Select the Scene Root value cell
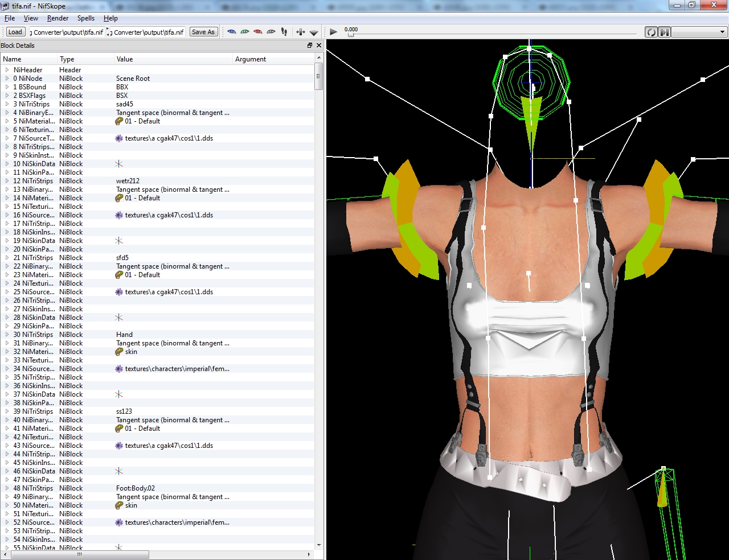Viewport: 729px width, 560px height. coord(174,79)
